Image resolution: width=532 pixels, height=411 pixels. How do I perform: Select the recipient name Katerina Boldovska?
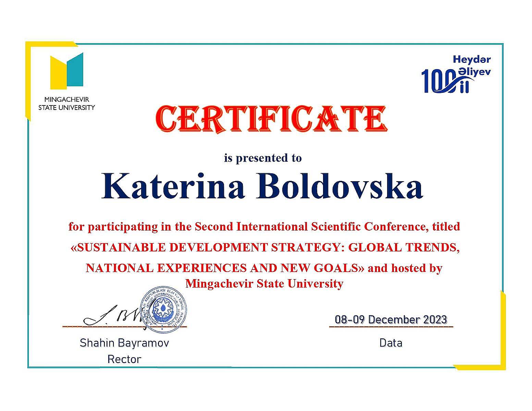click(x=262, y=187)
